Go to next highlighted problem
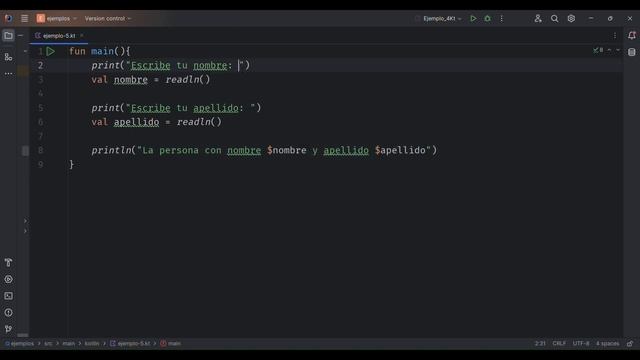The height and width of the screenshot is (360, 640). (x=618, y=50)
